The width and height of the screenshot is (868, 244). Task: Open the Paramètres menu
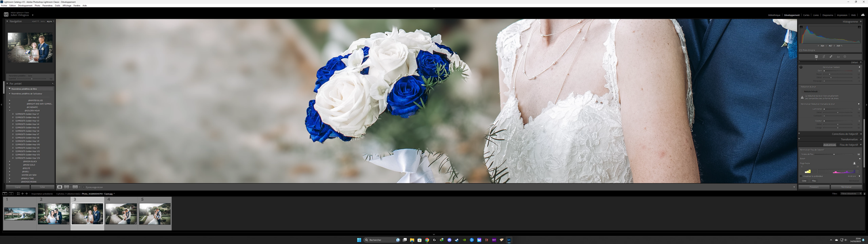pyautogui.click(x=47, y=5)
